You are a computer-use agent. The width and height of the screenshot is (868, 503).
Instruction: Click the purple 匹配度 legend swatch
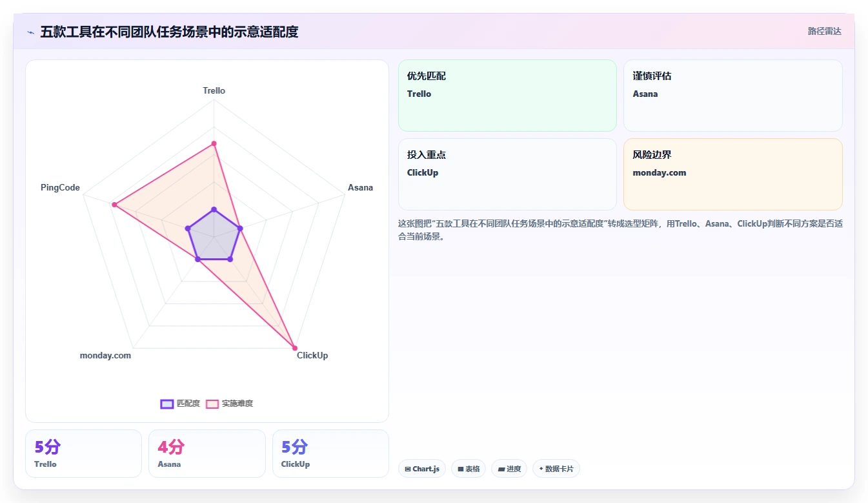pos(167,404)
